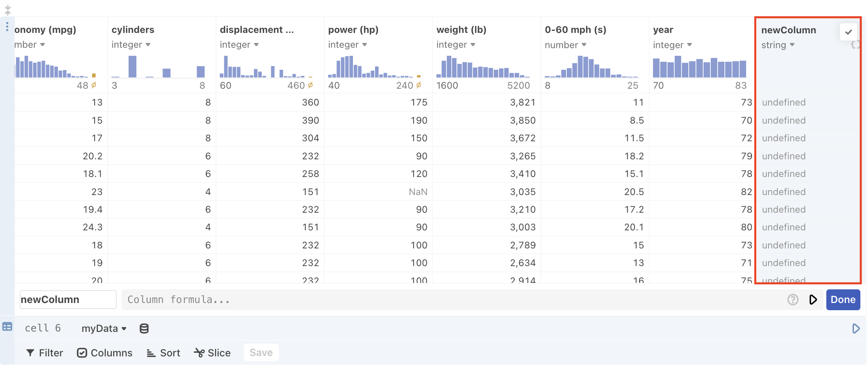Run the cell with the blue play icon

click(x=856, y=329)
